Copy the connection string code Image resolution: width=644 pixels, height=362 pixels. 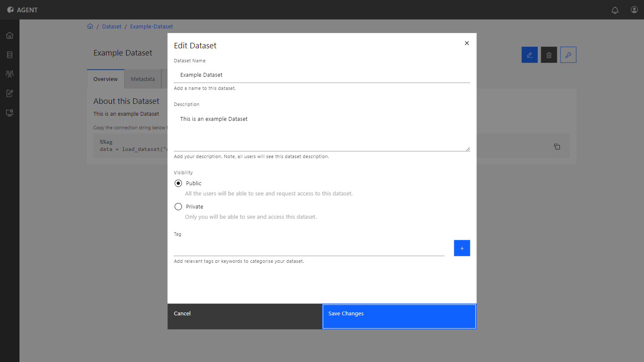click(x=557, y=147)
